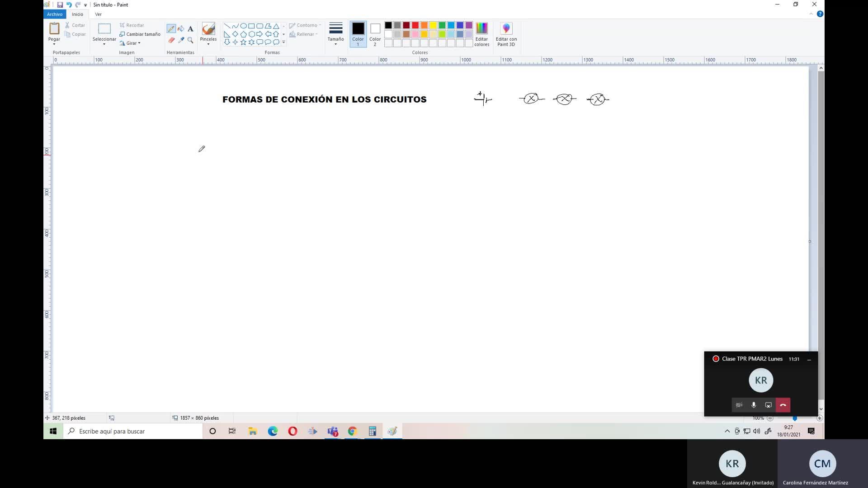Screen dimensions: 868x488
Task: Activate the Magnifier tool
Action: 190,40
